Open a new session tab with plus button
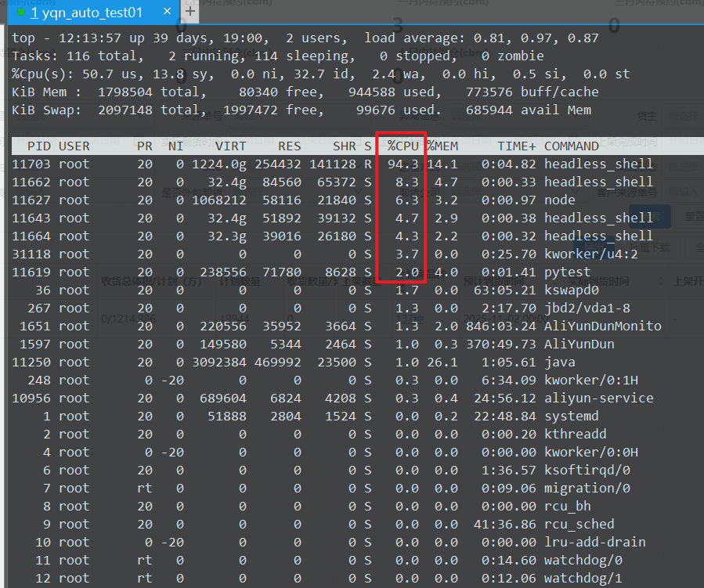 (190, 10)
